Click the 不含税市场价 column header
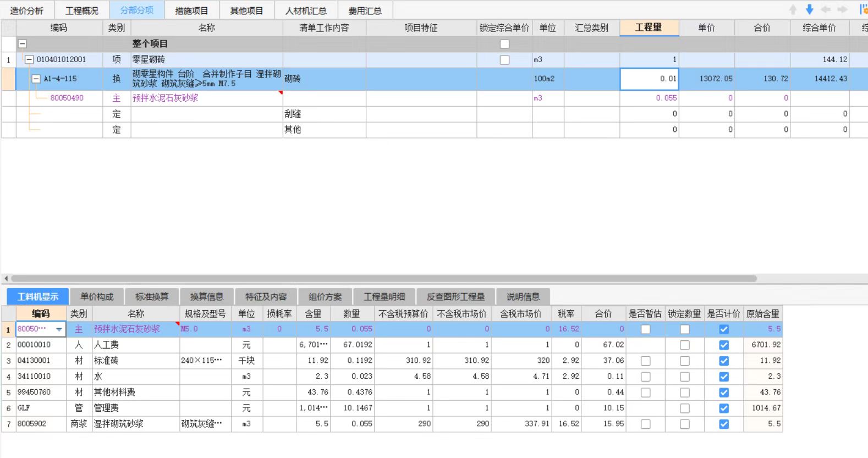The height and width of the screenshot is (458, 868). click(462, 313)
